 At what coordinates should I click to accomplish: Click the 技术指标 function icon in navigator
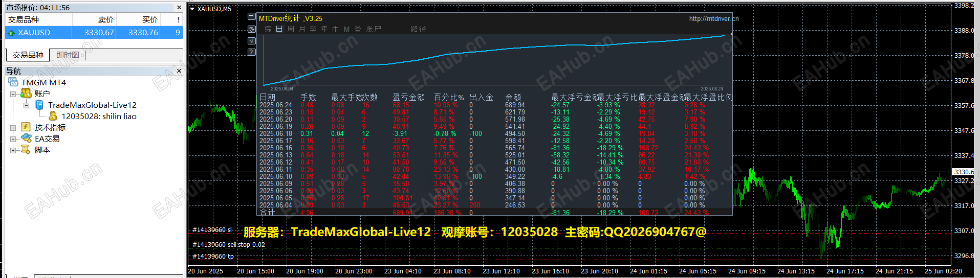click(26, 127)
